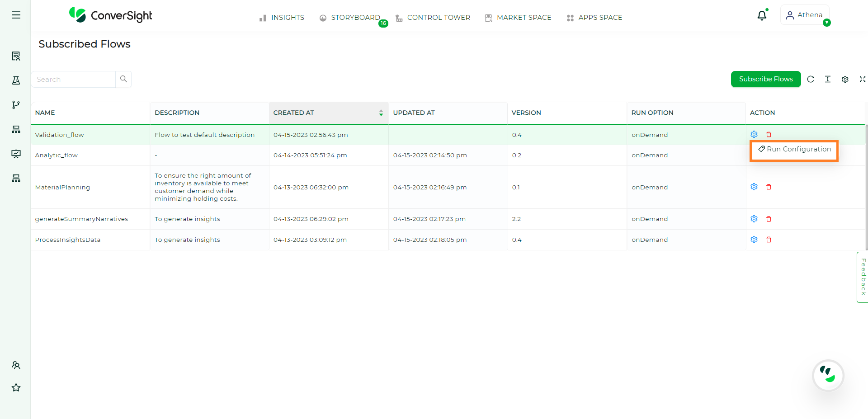The image size is (868, 419).
Task: Open run configuration gear for MaterialPlanning flow
Action: point(754,187)
